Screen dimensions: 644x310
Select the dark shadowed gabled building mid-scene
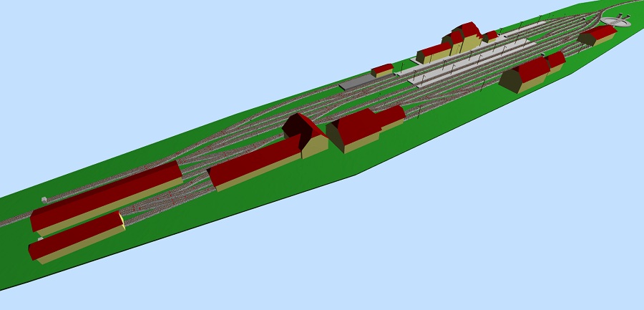click(x=301, y=130)
